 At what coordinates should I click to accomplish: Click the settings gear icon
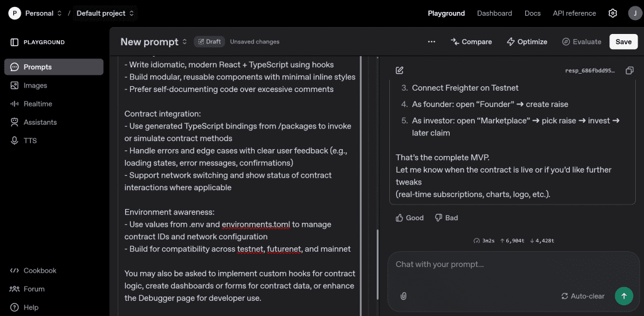click(x=613, y=13)
